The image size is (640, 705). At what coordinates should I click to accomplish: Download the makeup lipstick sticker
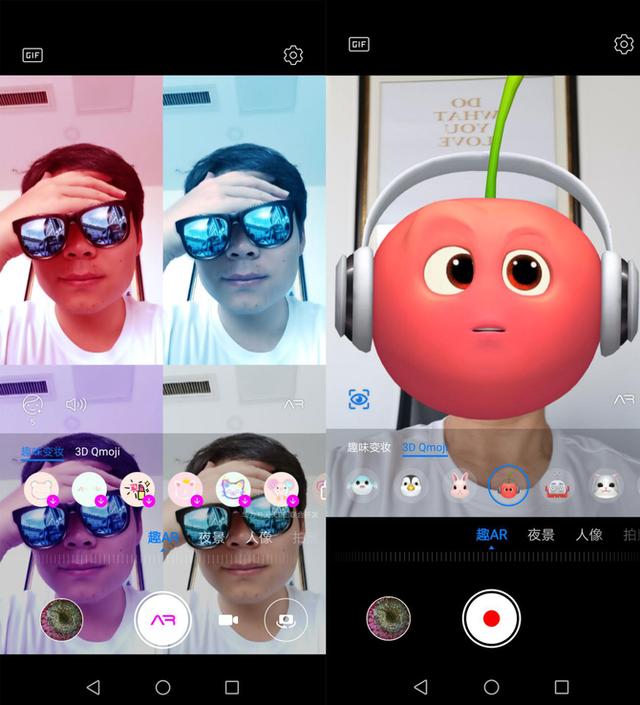(138, 489)
